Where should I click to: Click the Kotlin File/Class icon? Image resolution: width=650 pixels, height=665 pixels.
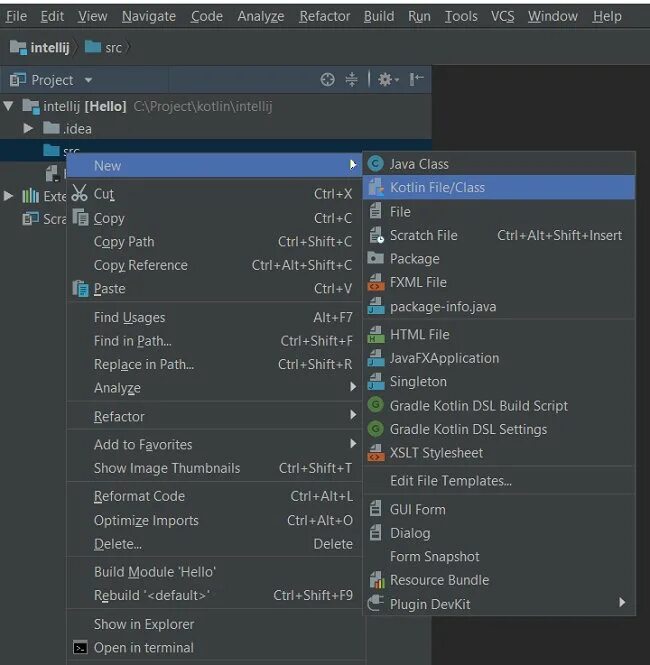[x=376, y=187]
